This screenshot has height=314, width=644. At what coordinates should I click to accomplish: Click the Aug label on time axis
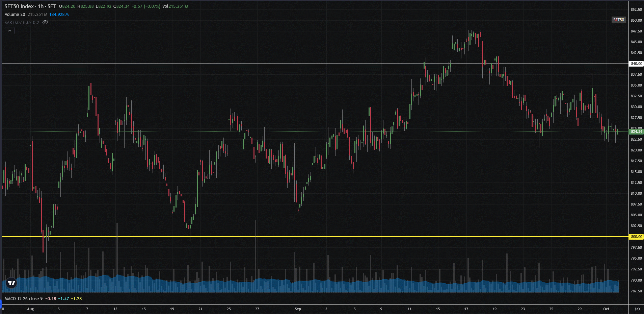(x=30, y=309)
